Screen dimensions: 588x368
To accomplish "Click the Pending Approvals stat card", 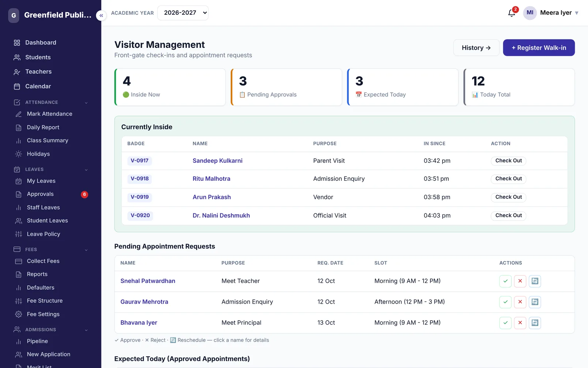I will pos(286,87).
